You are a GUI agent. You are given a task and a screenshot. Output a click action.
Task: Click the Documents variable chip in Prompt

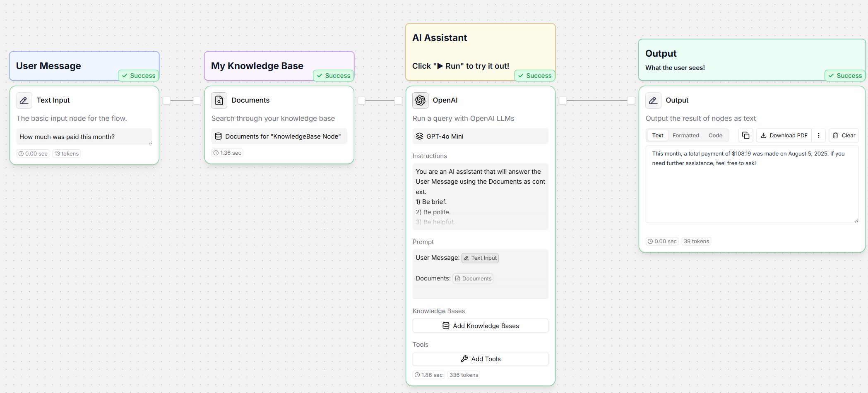473,279
